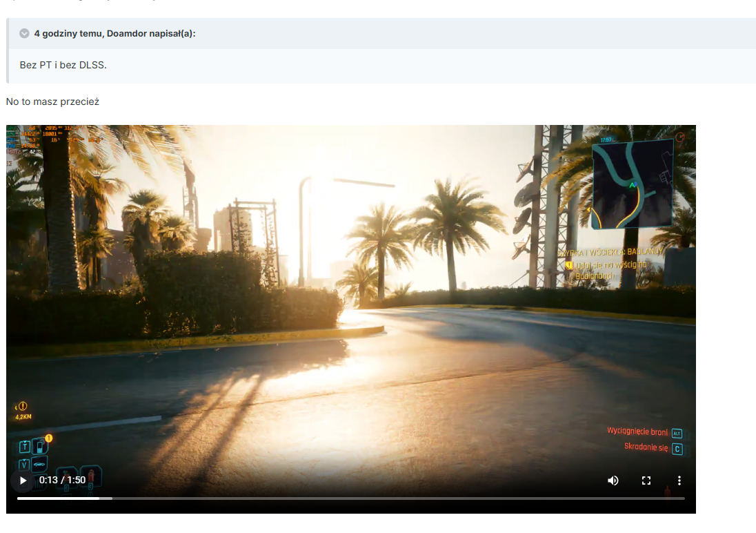This screenshot has width=756, height=533.
Task: Click the V key hint icon
Action: coord(23,465)
